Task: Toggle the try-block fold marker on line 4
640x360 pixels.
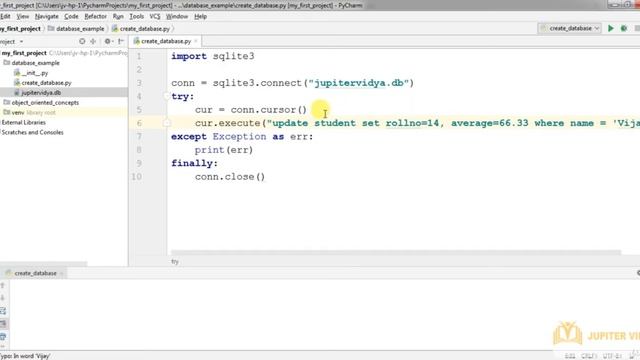Action: point(167,96)
